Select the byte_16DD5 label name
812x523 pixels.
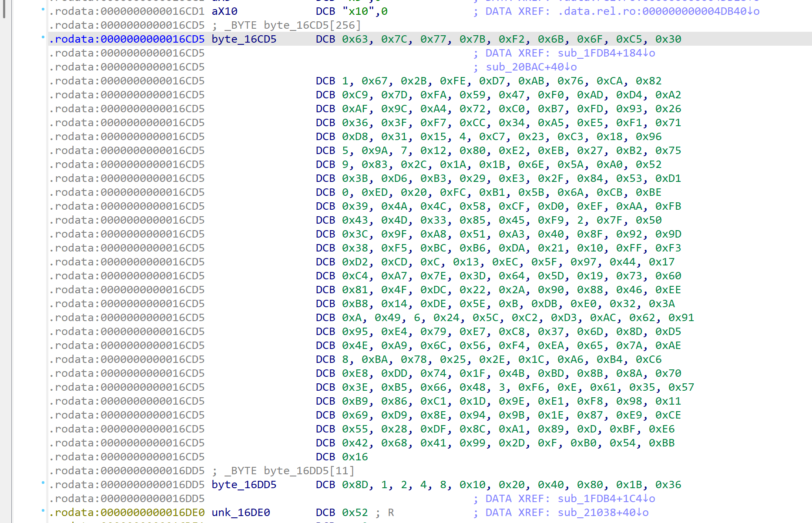(x=244, y=485)
